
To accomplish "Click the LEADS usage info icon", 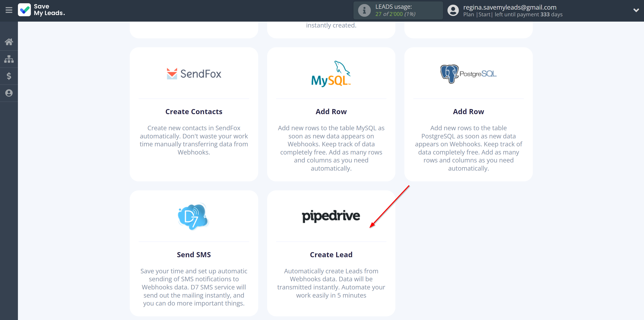I will pyautogui.click(x=364, y=11).
